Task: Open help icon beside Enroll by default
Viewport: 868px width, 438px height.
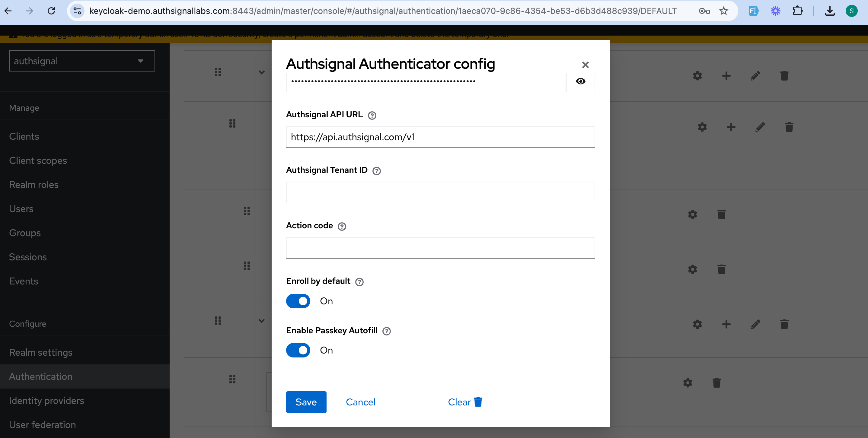Action: point(359,282)
